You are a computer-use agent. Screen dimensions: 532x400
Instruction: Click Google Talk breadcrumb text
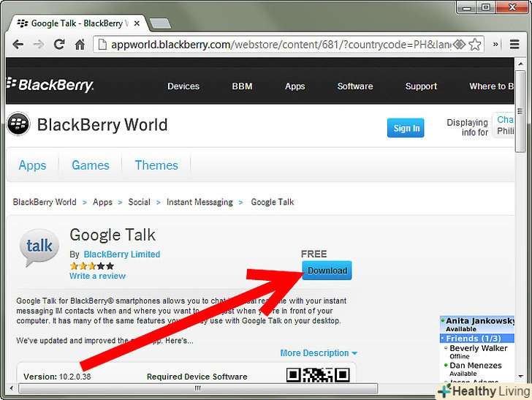(273, 202)
